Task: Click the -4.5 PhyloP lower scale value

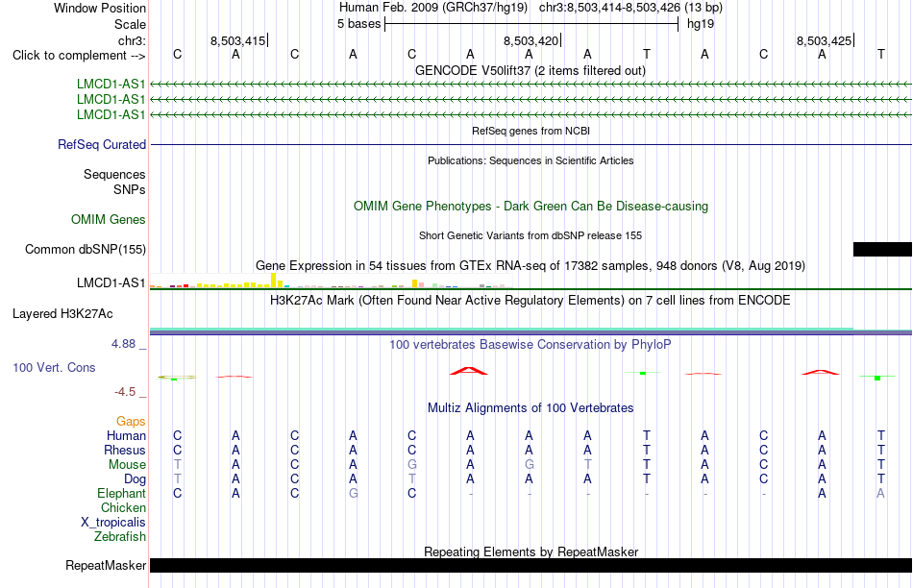Action: click(x=125, y=392)
